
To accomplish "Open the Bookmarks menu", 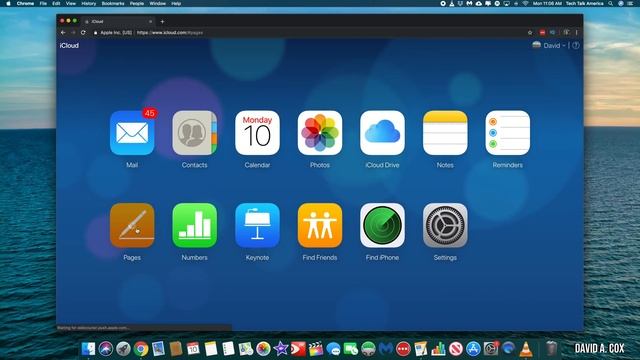I will coord(113,3).
